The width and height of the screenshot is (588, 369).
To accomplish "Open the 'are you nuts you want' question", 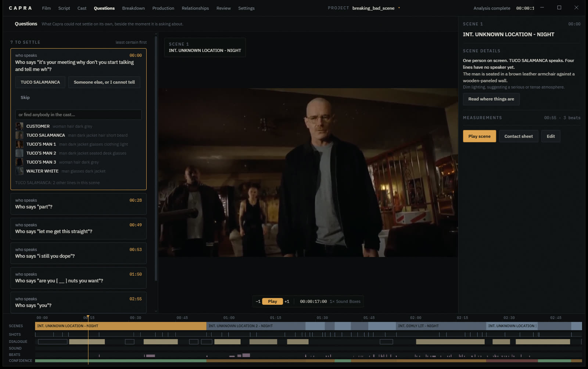I will pos(78,278).
